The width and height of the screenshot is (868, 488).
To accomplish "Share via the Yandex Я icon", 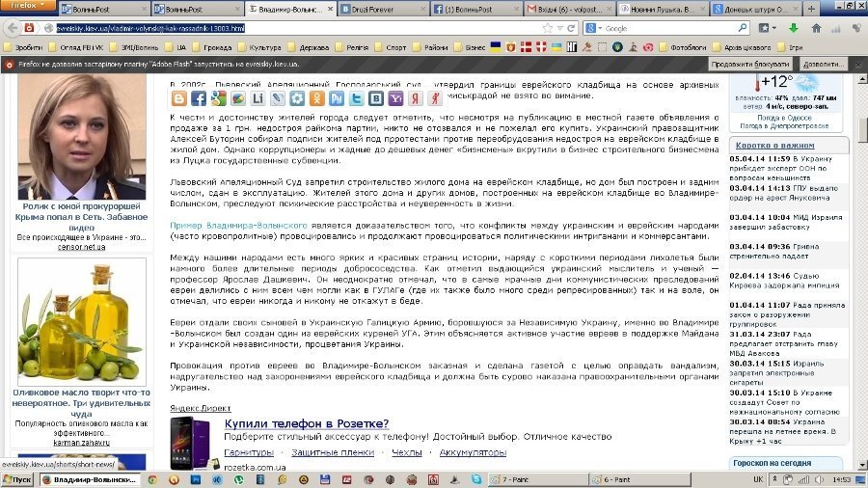I will click(416, 98).
